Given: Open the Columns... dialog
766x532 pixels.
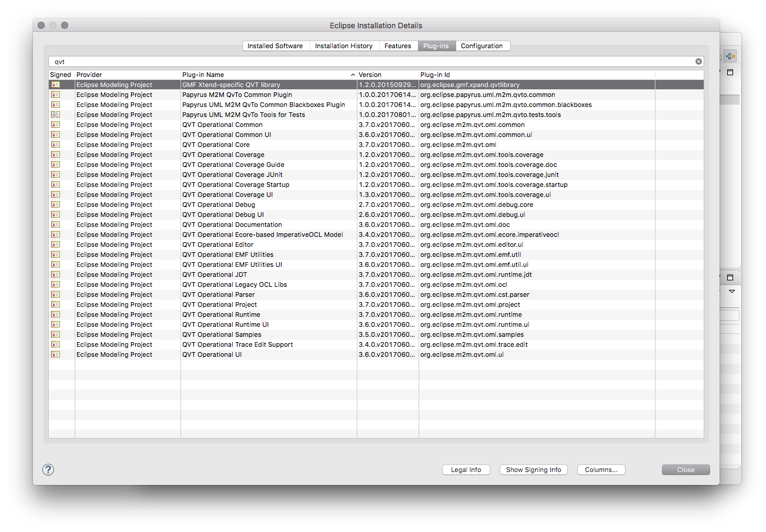Looking at the screenshot, I should (601, 470).
